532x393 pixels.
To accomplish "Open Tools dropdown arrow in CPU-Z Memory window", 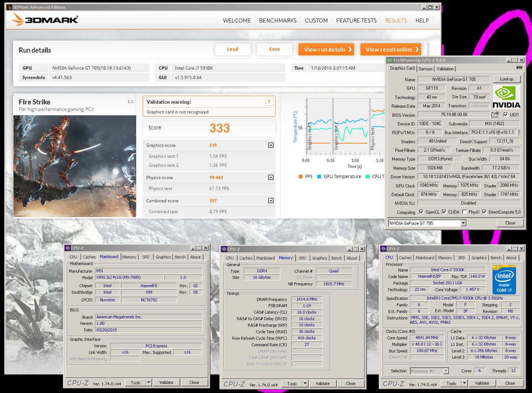I will tap(305, 384).
